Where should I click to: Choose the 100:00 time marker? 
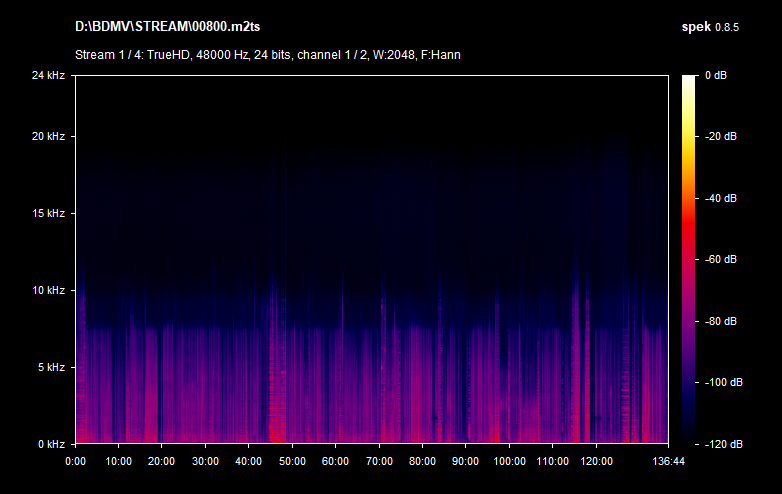pos(509,461)
